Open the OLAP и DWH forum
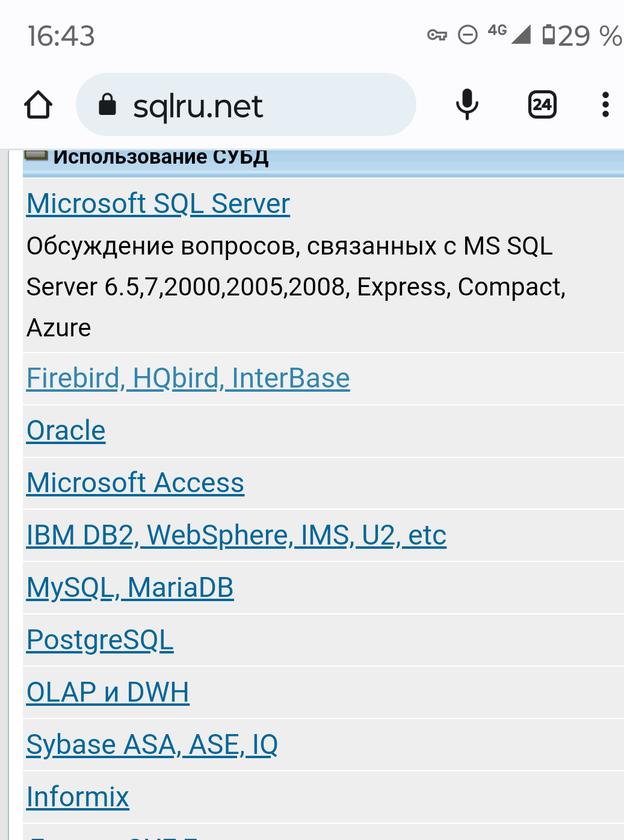This screenshot has width=624, height=840. 108,693
